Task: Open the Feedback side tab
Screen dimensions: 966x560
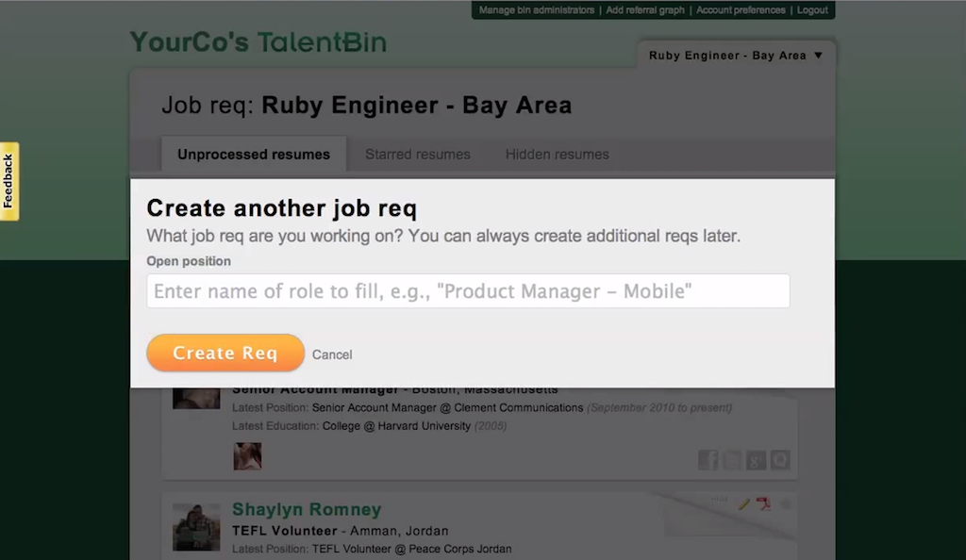Action: [x=8, y=181]
